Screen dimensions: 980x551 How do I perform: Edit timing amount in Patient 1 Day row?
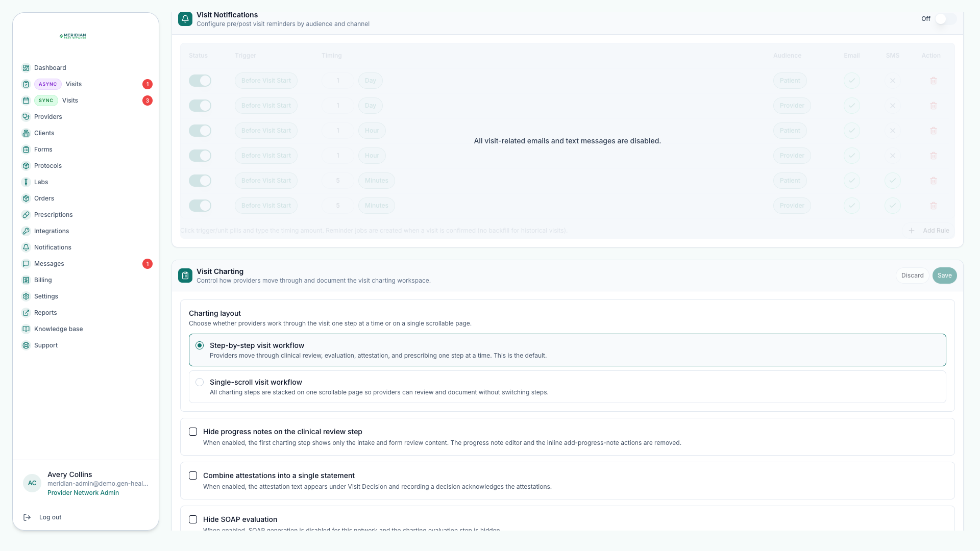(338, 81)
